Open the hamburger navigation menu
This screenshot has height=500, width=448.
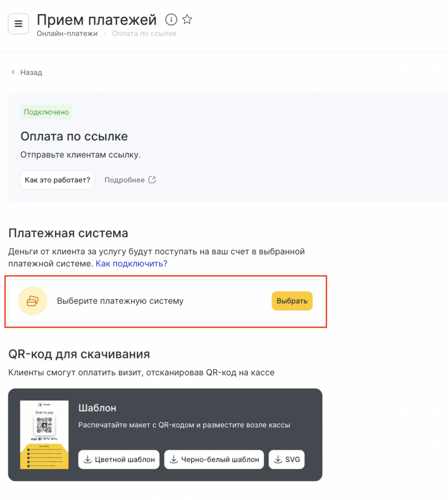pyautogui.click(x=19, y=24)
